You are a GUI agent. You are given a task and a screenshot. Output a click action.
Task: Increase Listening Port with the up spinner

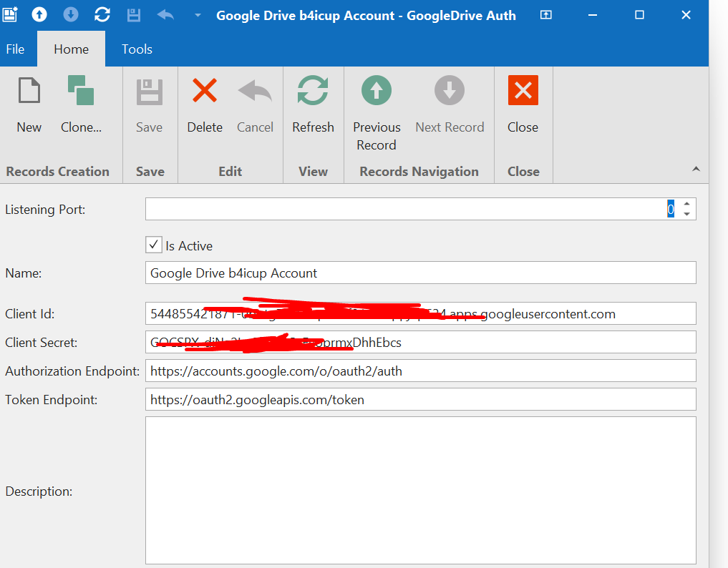(x=686, y=204)
